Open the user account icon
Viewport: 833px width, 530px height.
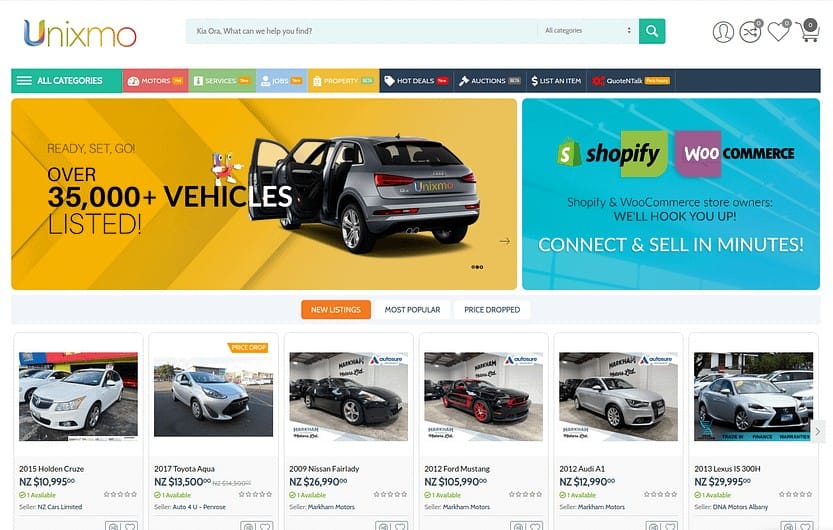(x=723, y=32)
